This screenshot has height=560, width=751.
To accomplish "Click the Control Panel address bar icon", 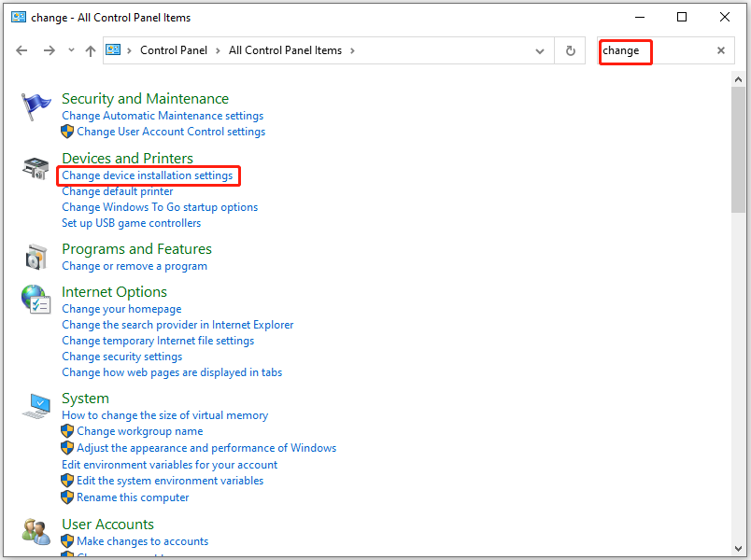I will 113,49.
